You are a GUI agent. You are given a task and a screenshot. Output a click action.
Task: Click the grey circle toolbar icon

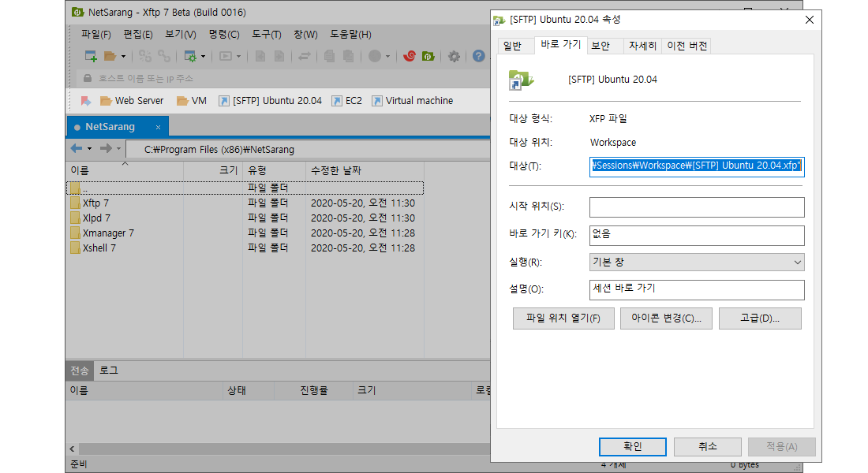[375, 56]
